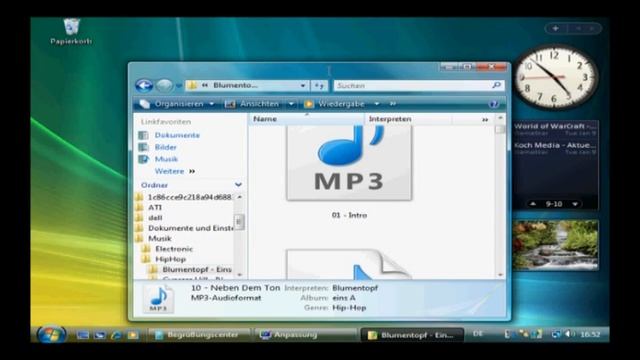Go back with the blue Back arrow

(144, 86)
